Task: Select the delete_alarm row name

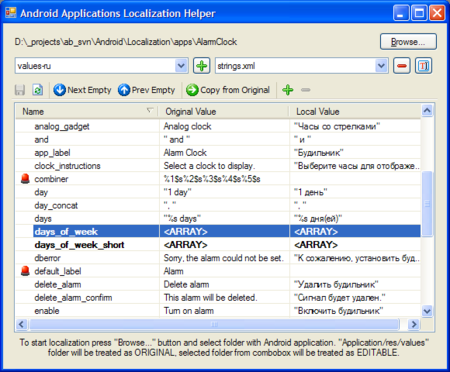Action: (x=58, y=284)
